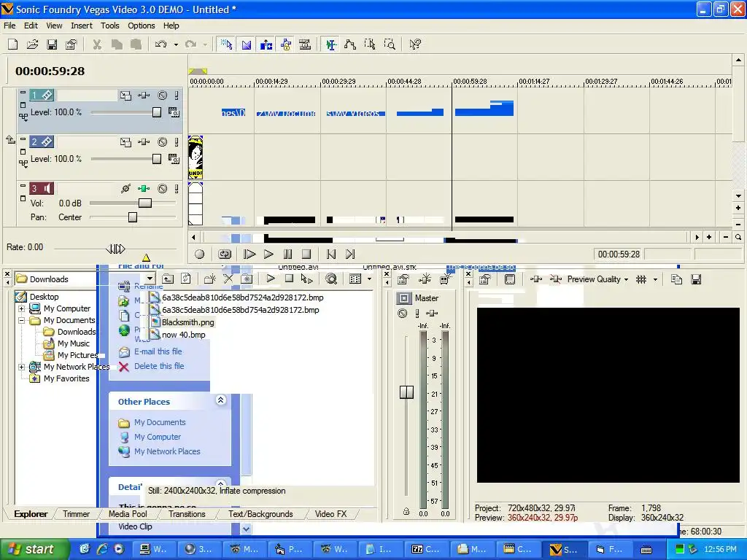Click track 1 Level slider handle
This screenshot has height=560, width=747.
click(157, 112)
